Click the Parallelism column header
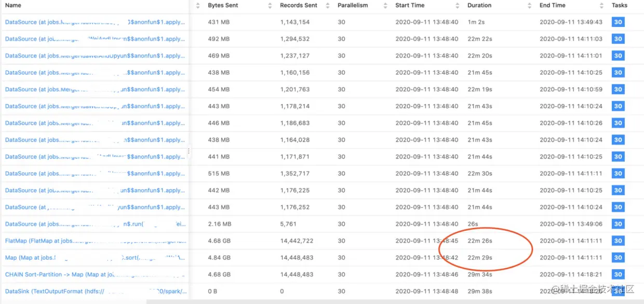 pyautogui.click(x=353, y=6)
